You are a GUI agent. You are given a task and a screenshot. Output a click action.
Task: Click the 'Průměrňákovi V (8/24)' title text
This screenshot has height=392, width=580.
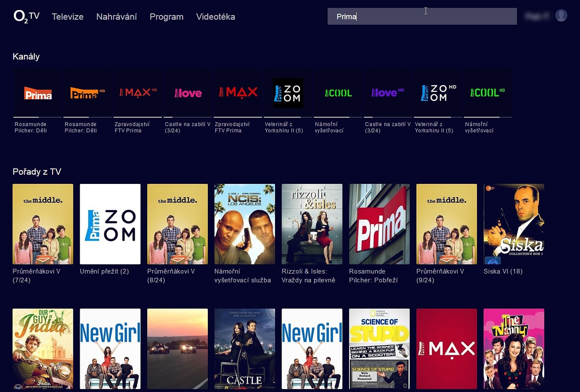pyautogui.click(x=171, y=276)
